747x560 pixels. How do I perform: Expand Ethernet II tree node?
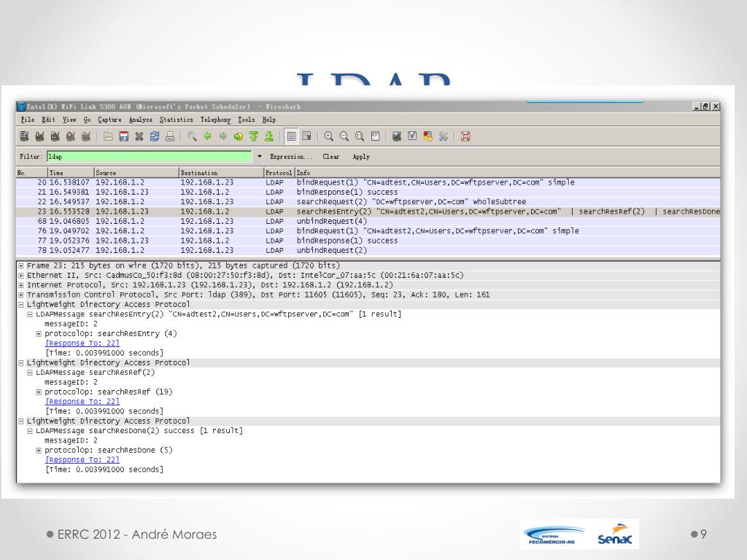[x=21, y=275]
